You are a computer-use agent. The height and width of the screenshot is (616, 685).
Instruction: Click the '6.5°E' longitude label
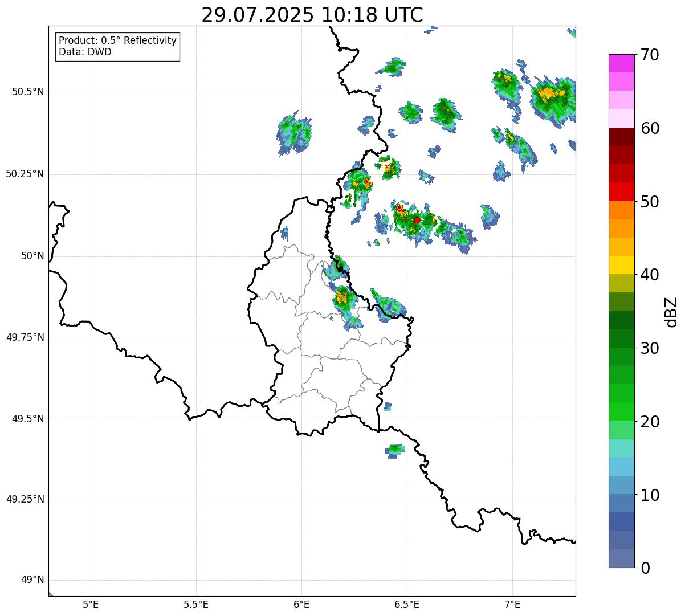tap(407, 605)
